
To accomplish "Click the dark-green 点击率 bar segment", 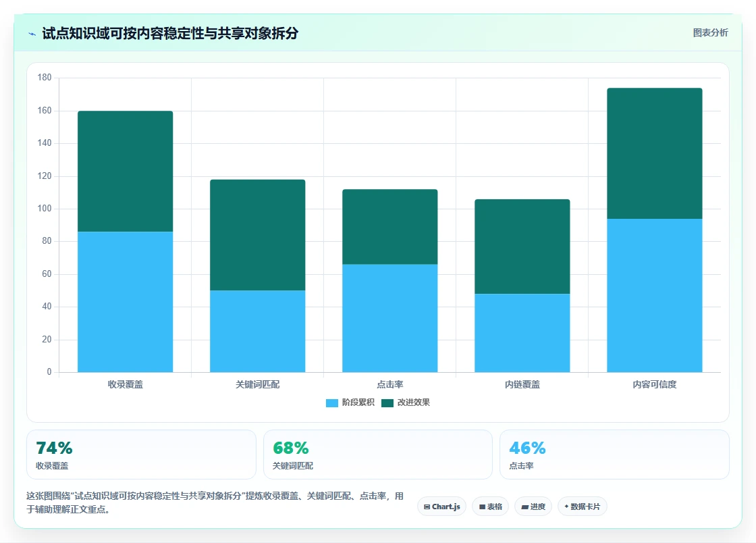I will point(390,227).
